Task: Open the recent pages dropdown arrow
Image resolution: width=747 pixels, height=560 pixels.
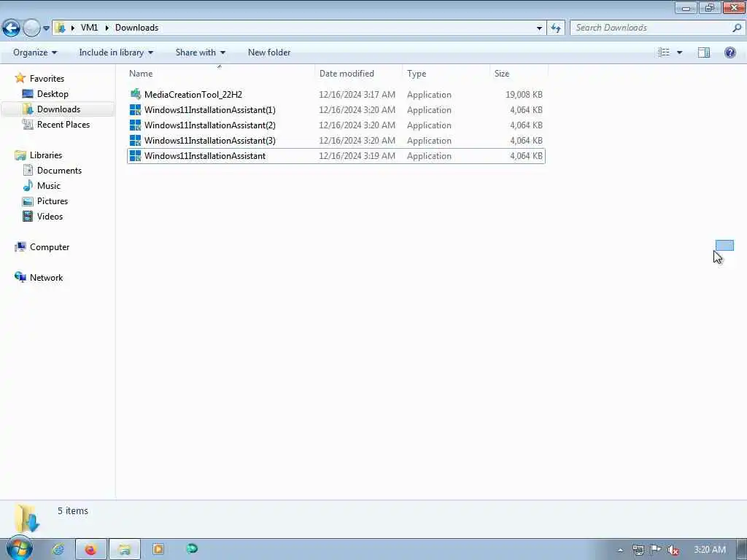Action: pos(46,28)
